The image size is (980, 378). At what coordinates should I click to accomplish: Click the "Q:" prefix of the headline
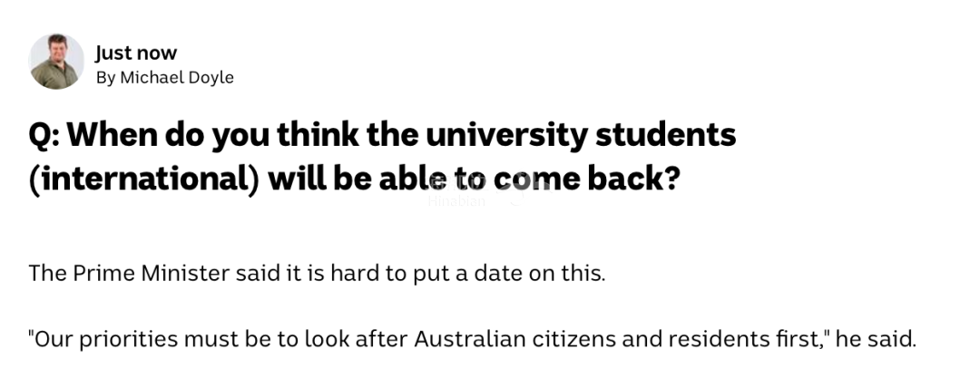44,136
